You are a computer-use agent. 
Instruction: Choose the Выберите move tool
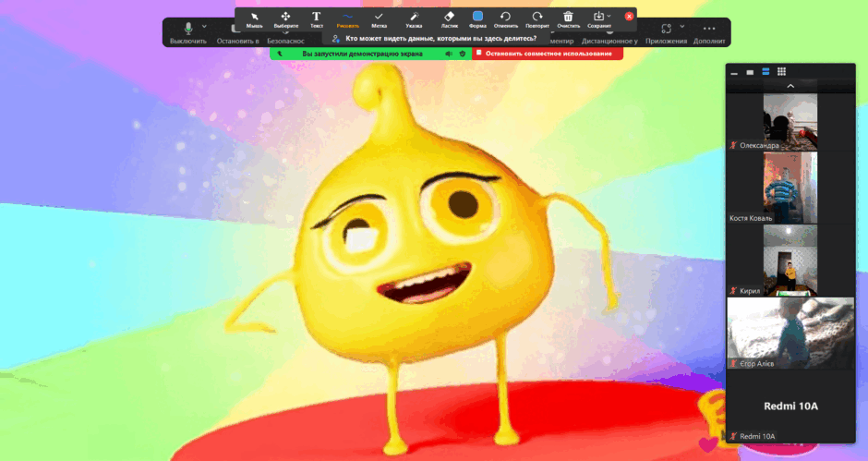pyautogui.click(x=285, y=19)
